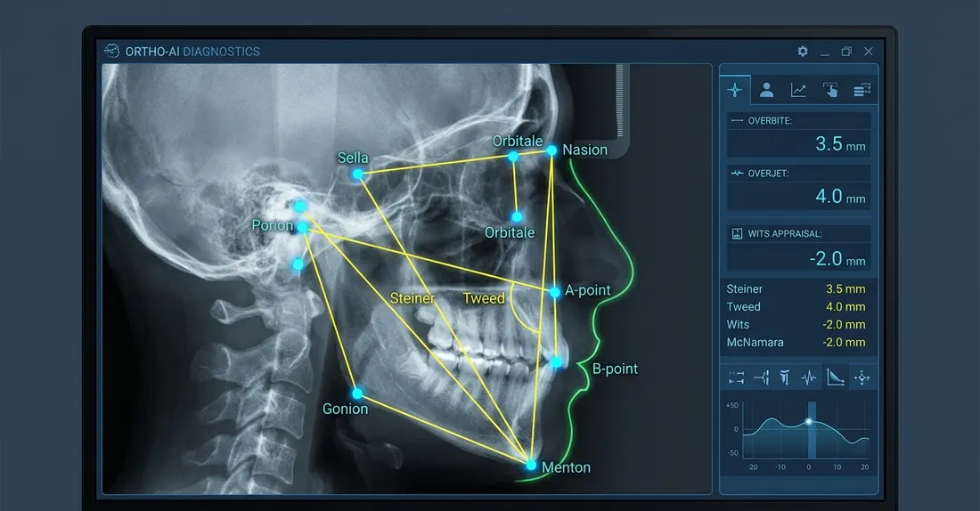
Task: Select the unlabeled point below Porion near spine
Action: [298, 265]
